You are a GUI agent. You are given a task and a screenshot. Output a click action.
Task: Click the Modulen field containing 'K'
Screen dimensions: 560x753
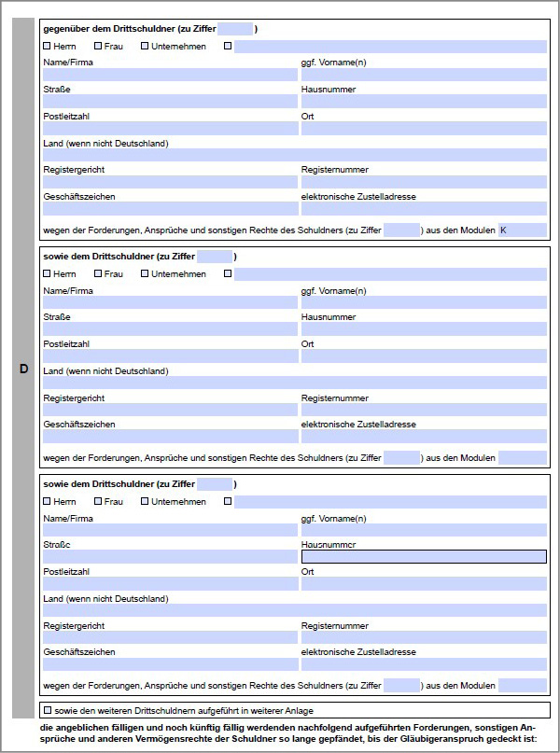pyautogui.click(x=522, y=230)
